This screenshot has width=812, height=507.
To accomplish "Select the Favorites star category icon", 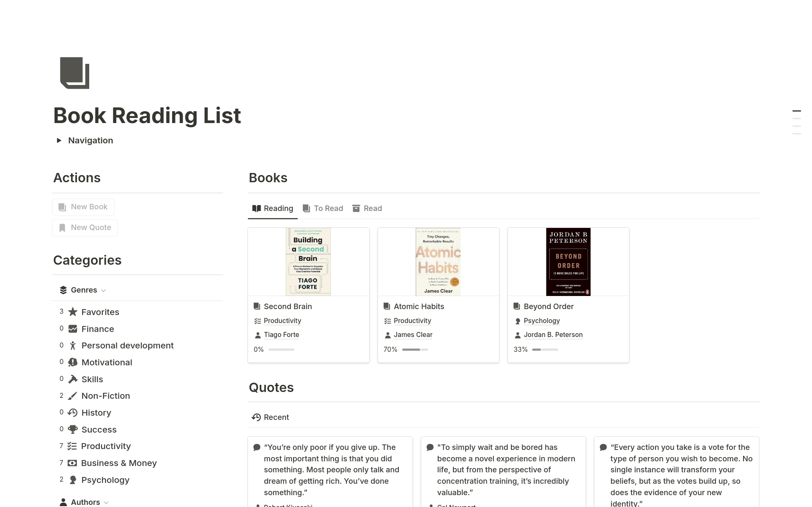I will [72, 312].
